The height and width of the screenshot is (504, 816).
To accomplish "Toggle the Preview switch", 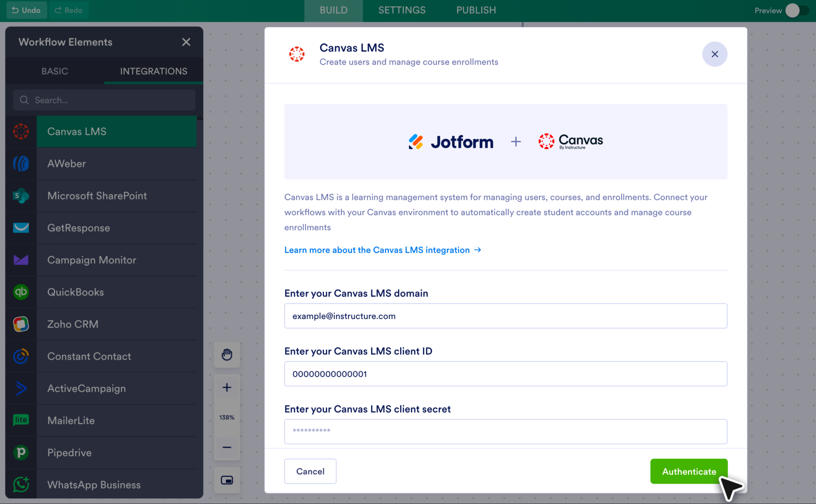I will [x=797, y=10].
